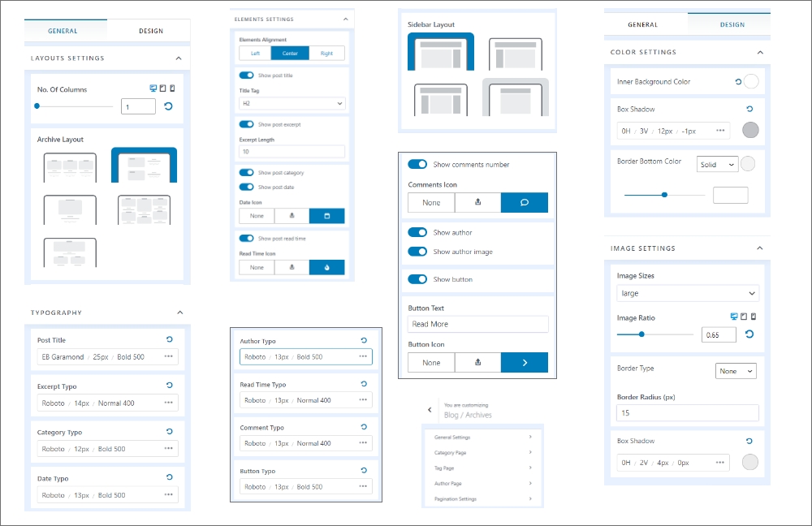Open the Title Tag dropdown
812x526 pixels.
tap(292, 104)
